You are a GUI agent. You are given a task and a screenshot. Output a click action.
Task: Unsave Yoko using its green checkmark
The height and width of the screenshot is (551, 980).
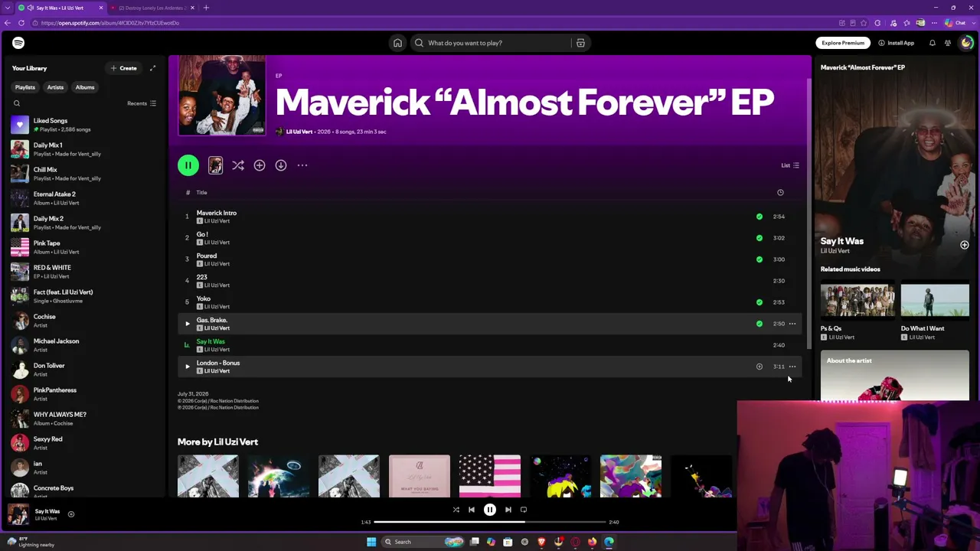[x=759, y=302]
